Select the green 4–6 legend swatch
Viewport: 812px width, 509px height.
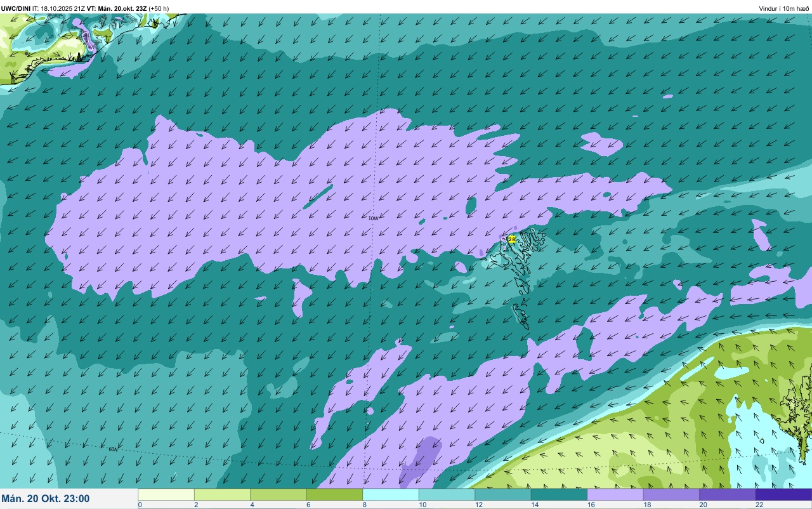pyautogui.click(x=278, y=494)
